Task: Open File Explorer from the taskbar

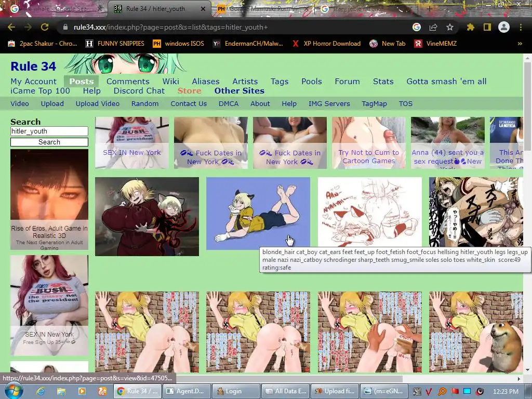Action: coord(61,391)
